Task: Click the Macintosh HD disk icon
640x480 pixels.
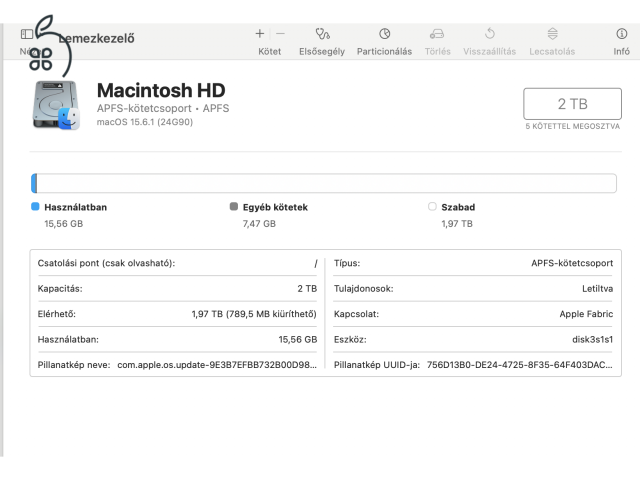Action: [x=56, y=105]
